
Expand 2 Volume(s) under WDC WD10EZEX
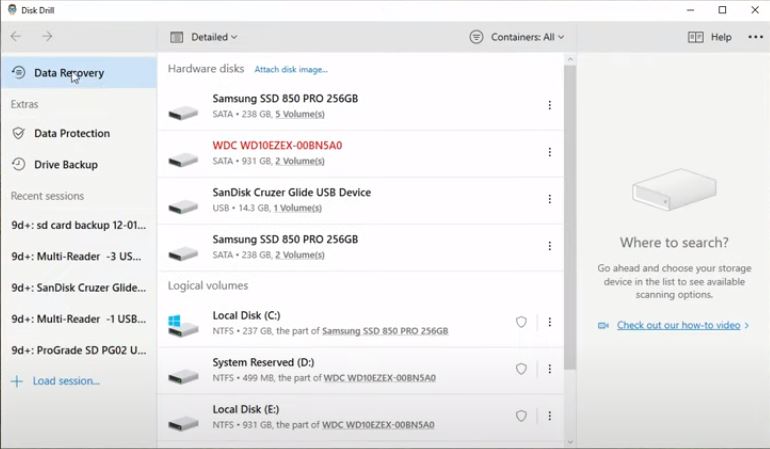point(300,161)
